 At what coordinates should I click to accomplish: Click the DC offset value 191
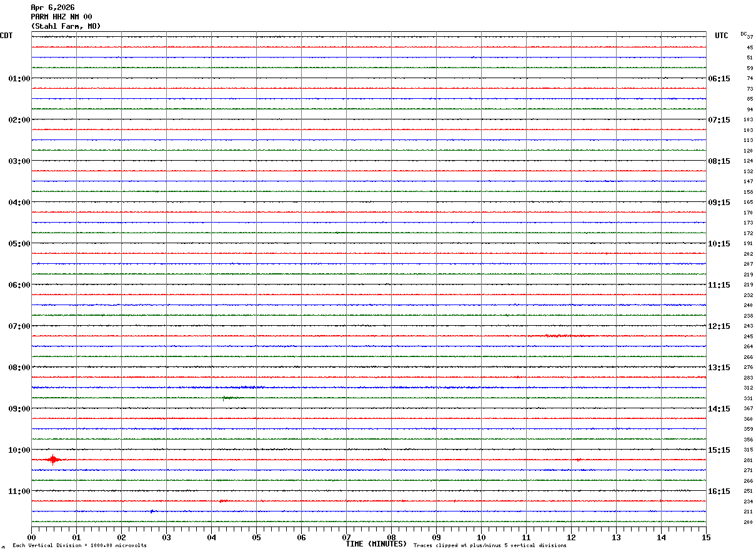[748, 244]
